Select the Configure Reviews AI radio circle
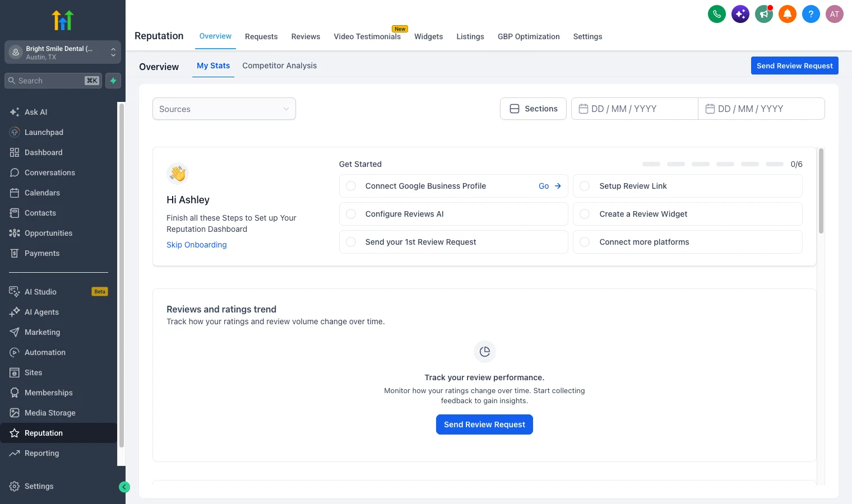The width and height of the screenshot is (852, 504). click(x=351, y=214)
